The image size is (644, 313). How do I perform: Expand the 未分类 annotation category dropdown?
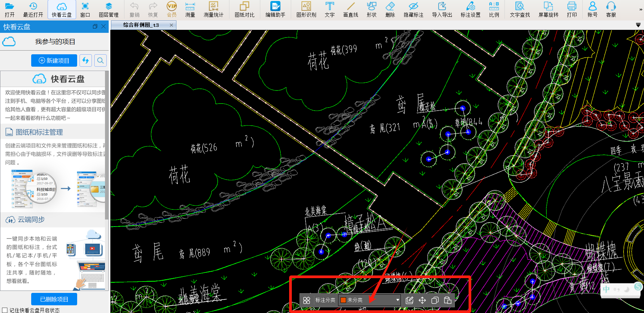click(397, 300)
